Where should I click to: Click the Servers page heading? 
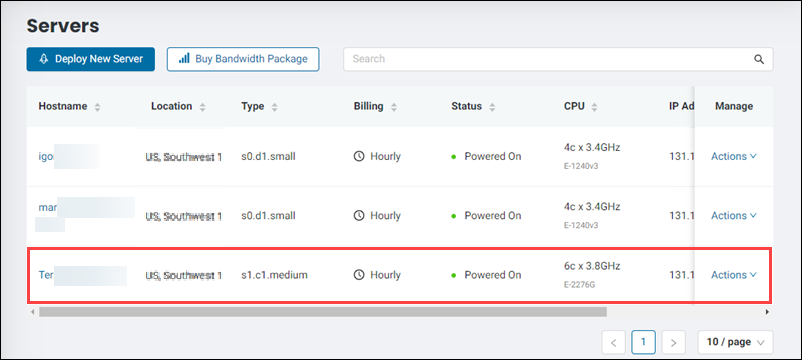[x=63, y=26]
